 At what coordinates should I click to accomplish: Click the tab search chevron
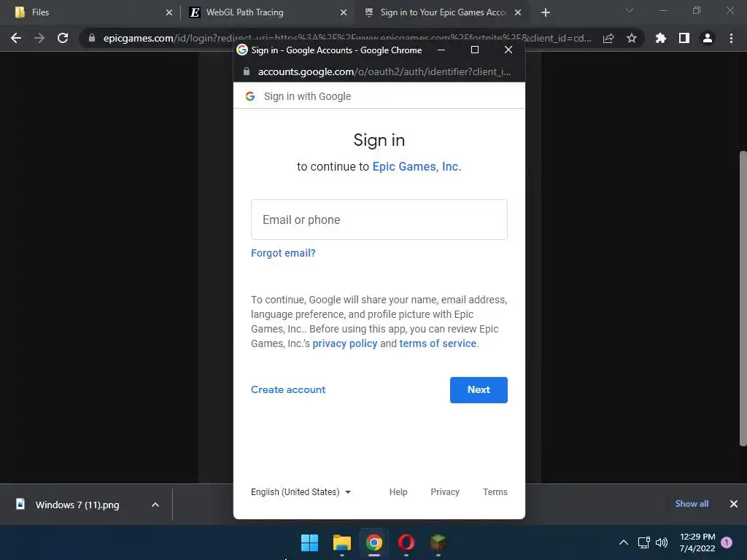[x=630, y=10]
